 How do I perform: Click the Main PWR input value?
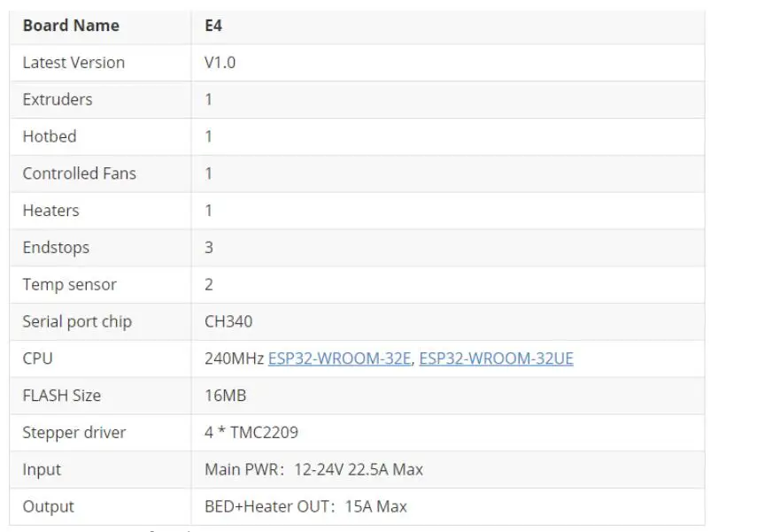coord(313,470)
